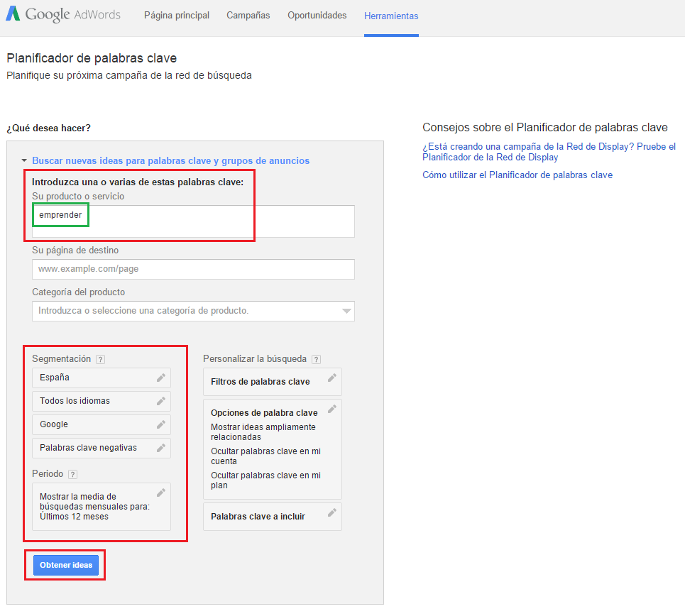Open Cómo utilizar el Planificador link
This screenshot has height=616, width=685.
pos(517,175)
